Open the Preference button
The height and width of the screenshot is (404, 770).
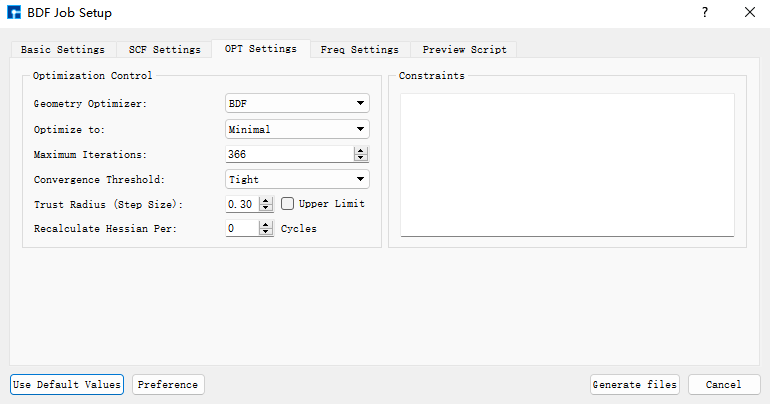coord(168,385)
